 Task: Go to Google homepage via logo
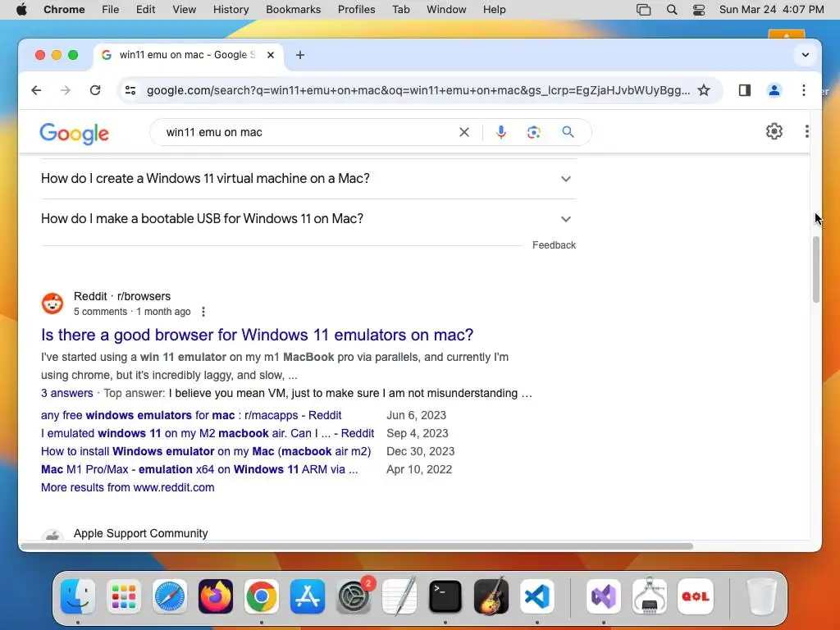click(x=75, y=134)
